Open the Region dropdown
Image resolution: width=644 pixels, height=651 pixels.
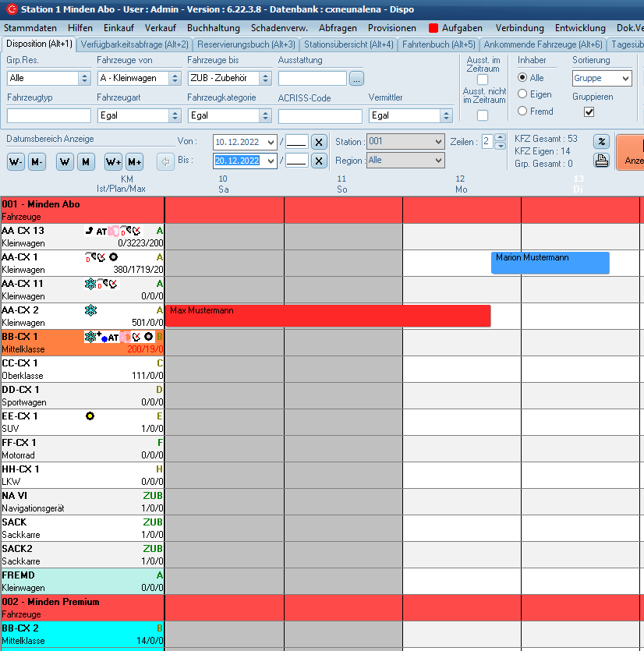437,160
